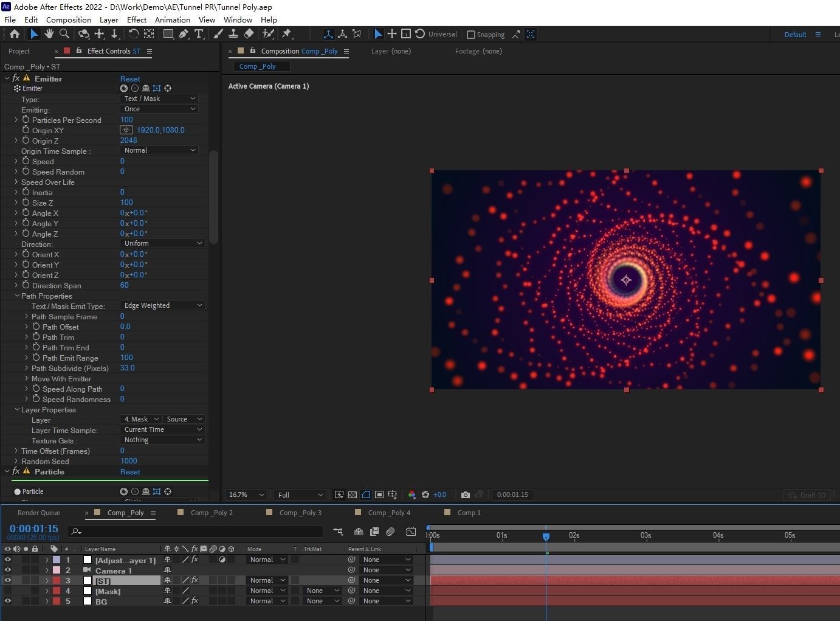Screen dimensions: 840x621
Task: Toggle Emitter effect fx switch
Action: point(16,78)
